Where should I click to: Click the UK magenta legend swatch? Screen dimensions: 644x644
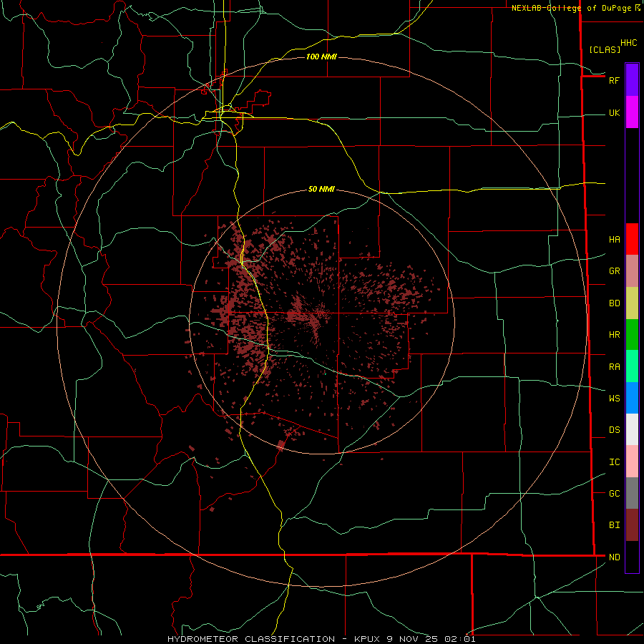click(x=632, y=112)
